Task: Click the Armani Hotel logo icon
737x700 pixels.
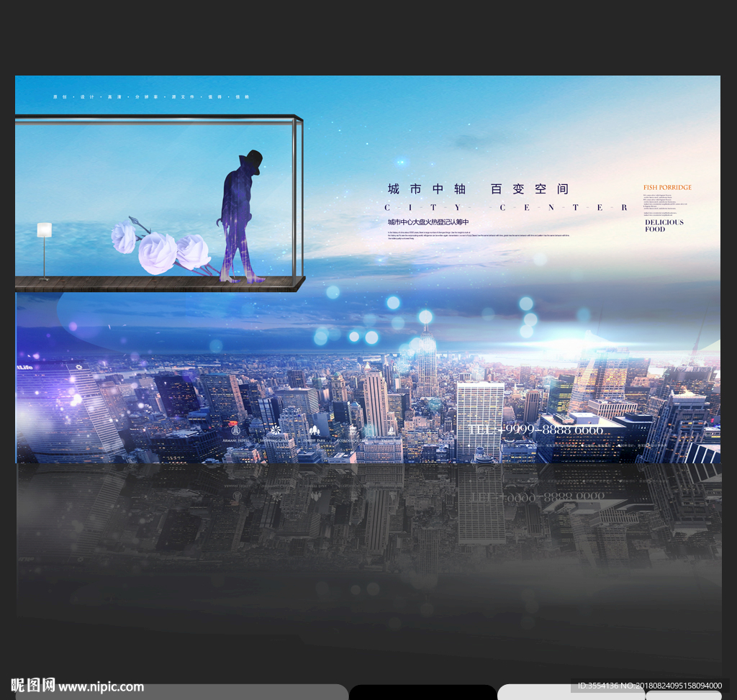Action: 235,430
